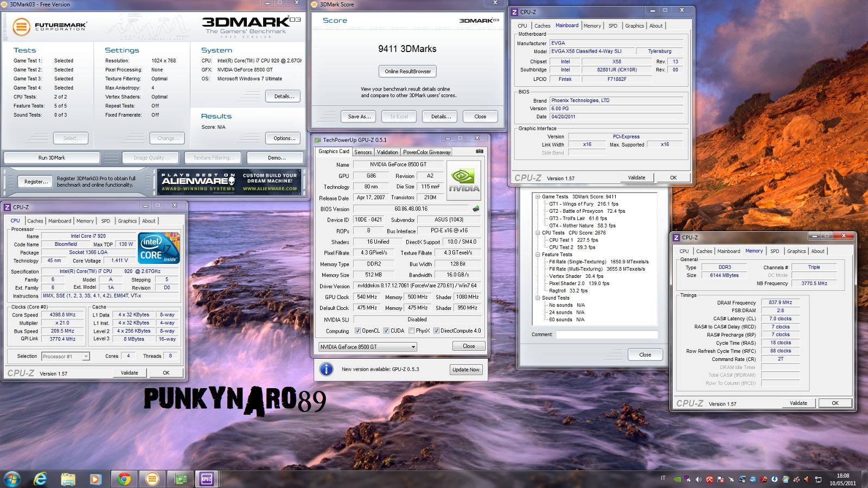Open the PowerColor Giveaway tab

point(426,152)
